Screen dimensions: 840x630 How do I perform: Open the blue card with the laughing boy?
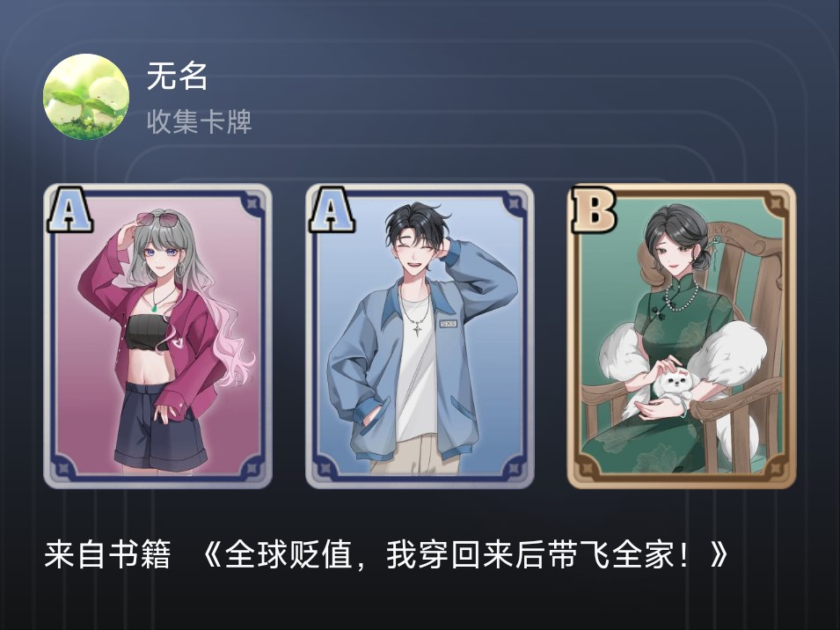420,336
